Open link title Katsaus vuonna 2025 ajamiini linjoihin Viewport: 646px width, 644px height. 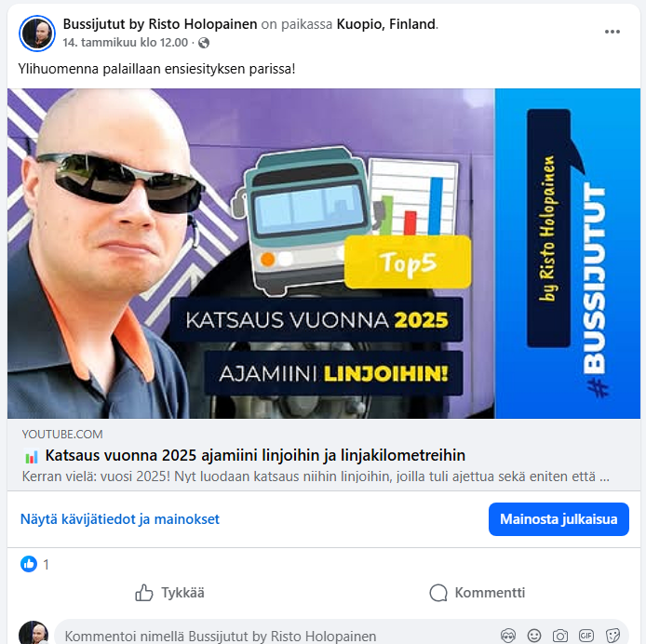pos(255,455)
